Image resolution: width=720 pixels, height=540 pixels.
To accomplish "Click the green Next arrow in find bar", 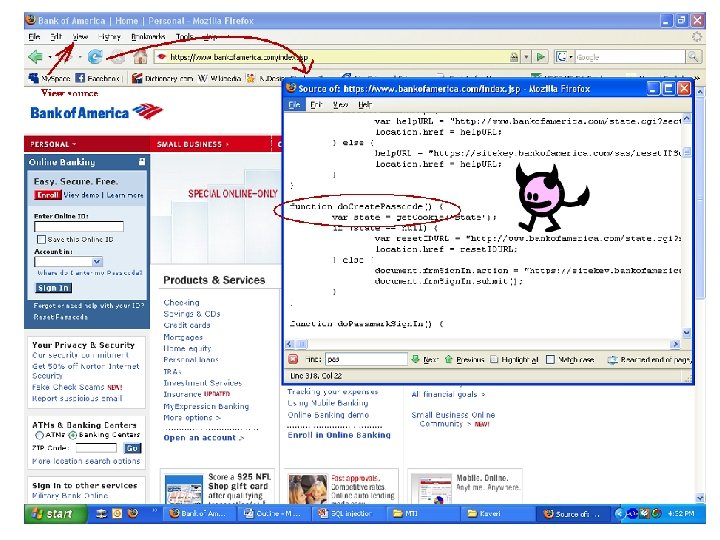I will tap(415, 360).
